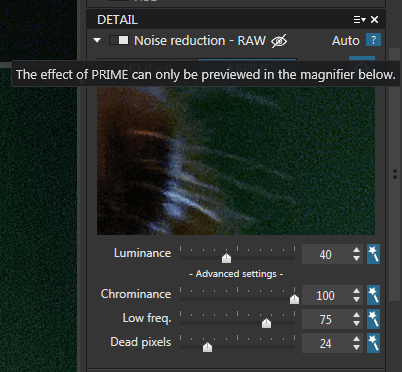Click the crossed-out eye preview icon
Image resolution: width=402 pixels, height=372 pixels.
pyautogui.click(x=279, y=41)
